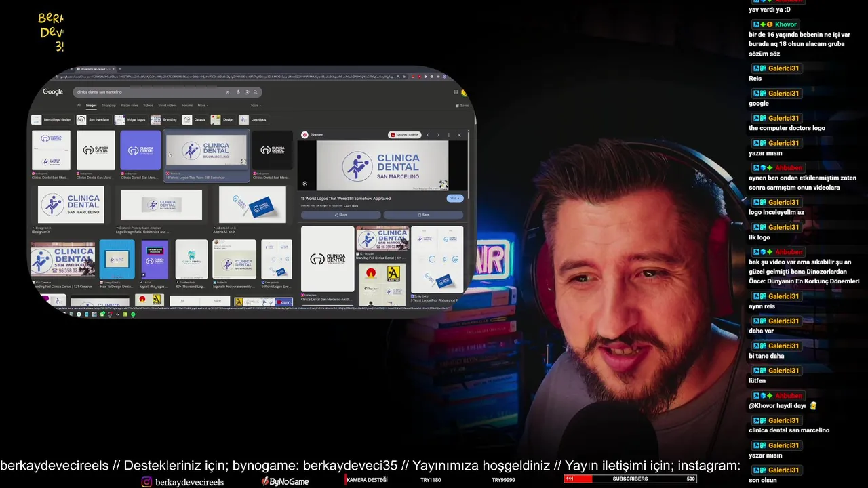Clear the search query with the X icon
This screenshot has width=868, height=488.
[x=227, y=92]
